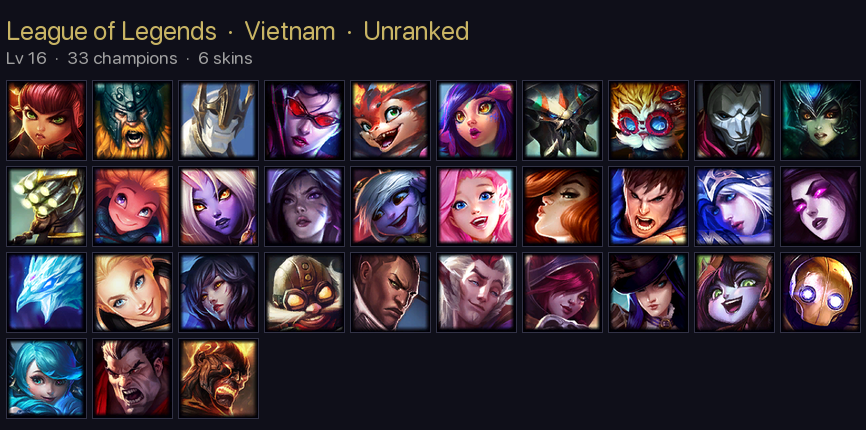This screenshot has width=866, height=430.
Task: Select the Caitlyn portrait with purple hat
Action: (648, 293)
